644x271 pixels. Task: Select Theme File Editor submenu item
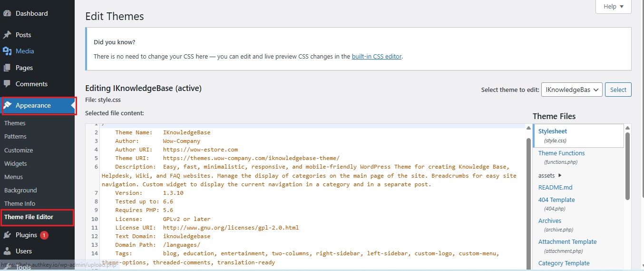29,217
